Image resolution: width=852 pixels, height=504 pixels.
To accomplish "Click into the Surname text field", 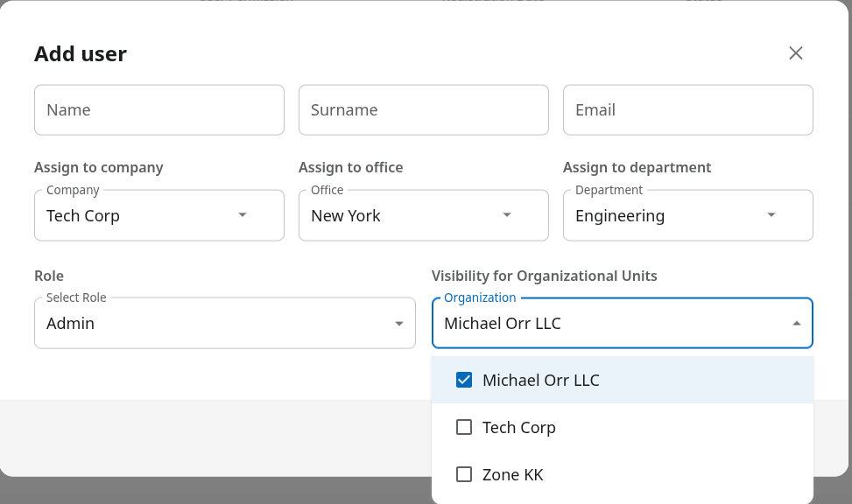I will pyautogui.click(x=424, y=110).
